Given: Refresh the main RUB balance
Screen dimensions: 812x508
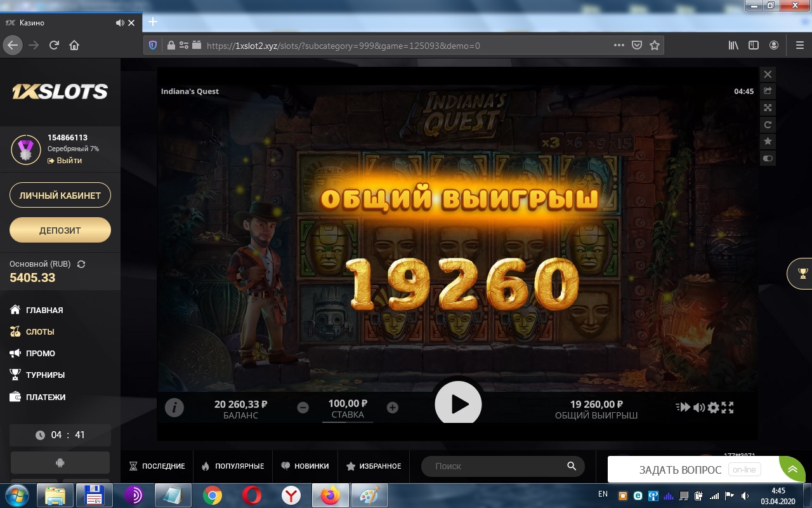Looking at the screenshot, I should 81,264.
